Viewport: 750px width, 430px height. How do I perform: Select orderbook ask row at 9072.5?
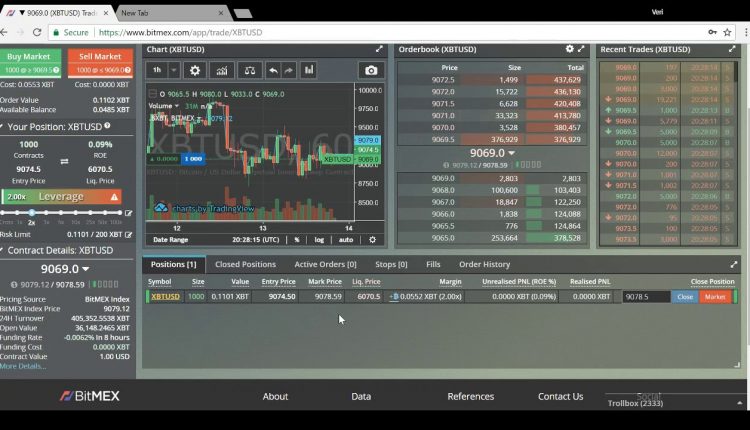point(492,80)
